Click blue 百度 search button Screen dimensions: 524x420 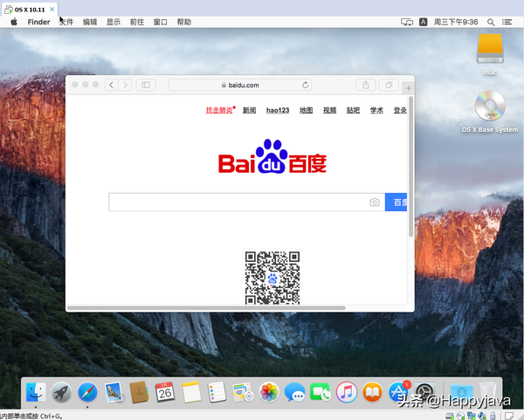pyautogui.click(x=396, y=203)
